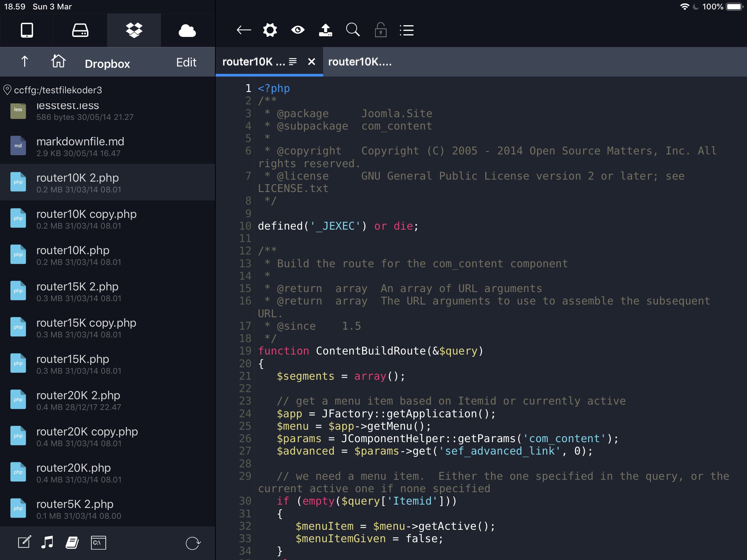This screenshot has height=560, width=747.
Task: Click the php icon next to router15K.php
Action: (x=18, y=363)
